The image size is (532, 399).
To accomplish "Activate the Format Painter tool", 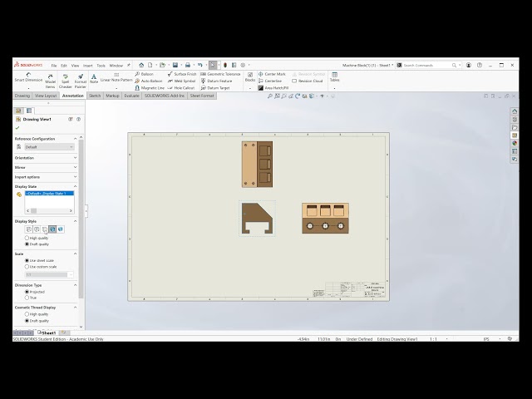I will point(81,81).
